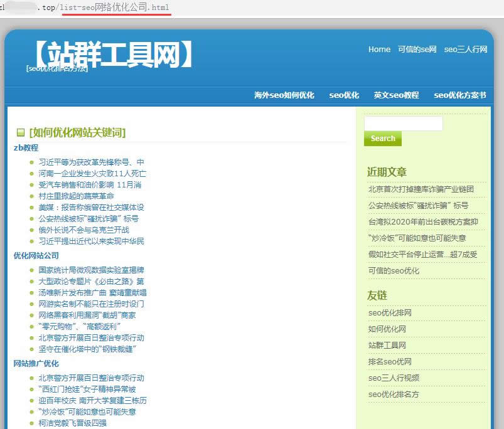Open recent post 北京首次打掉撞库诈骗产业链团
504x429 pixels.
(x=421, y=189)
